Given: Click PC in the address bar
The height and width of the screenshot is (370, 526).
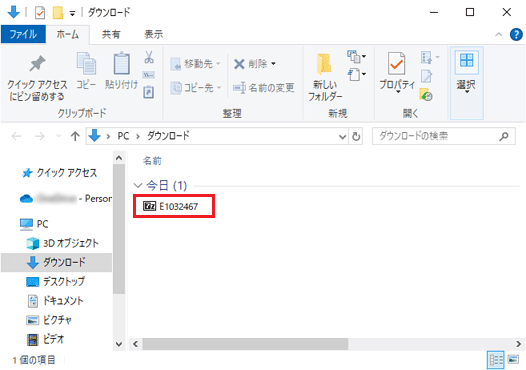Looking at the screenshot, I should (123, 136).
